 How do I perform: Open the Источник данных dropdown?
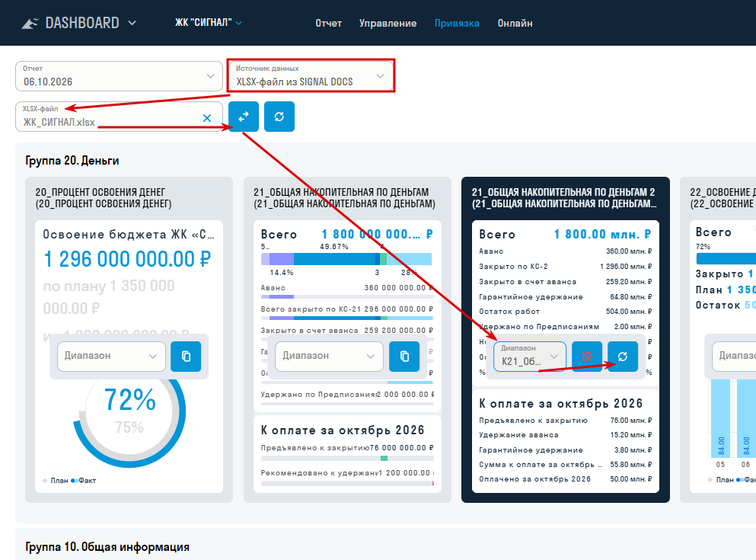tap(311, 76)
